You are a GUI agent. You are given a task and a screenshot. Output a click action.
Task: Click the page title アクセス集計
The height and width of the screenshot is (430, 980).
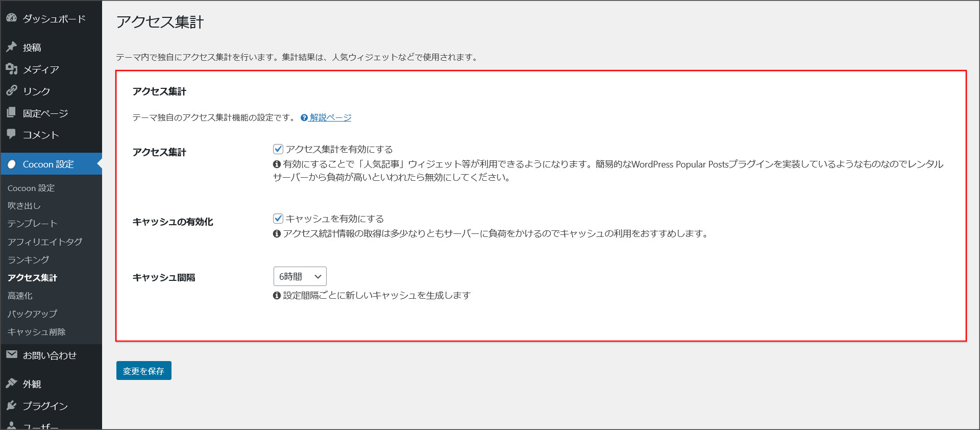tap(160, 21)
